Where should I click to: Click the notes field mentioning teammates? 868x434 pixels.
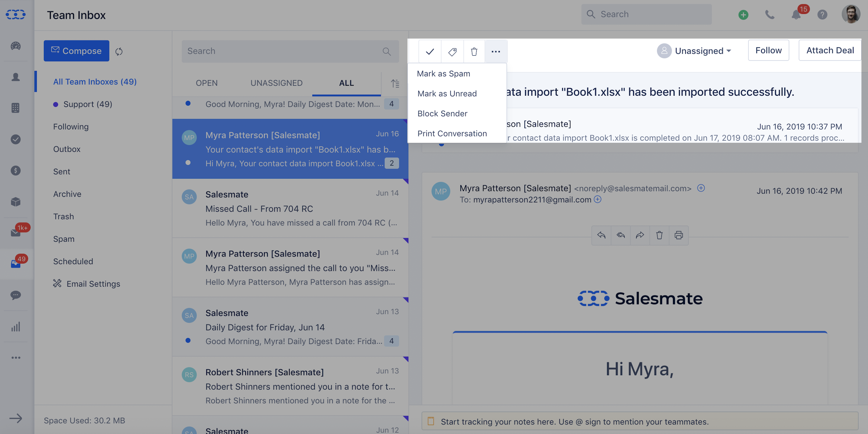pos(640,421)
